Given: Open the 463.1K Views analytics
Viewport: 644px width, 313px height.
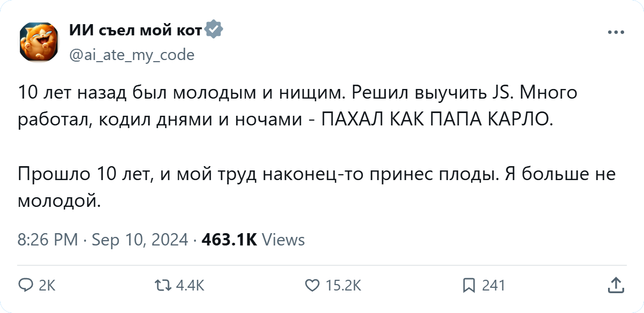Looking at the screenshot, I should click(x=253, y=240).
